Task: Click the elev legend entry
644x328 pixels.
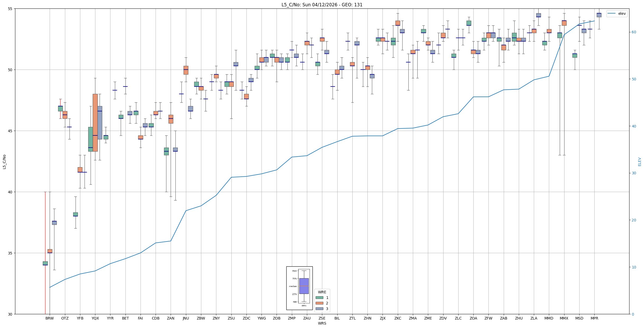Action: tap(617, 13)
